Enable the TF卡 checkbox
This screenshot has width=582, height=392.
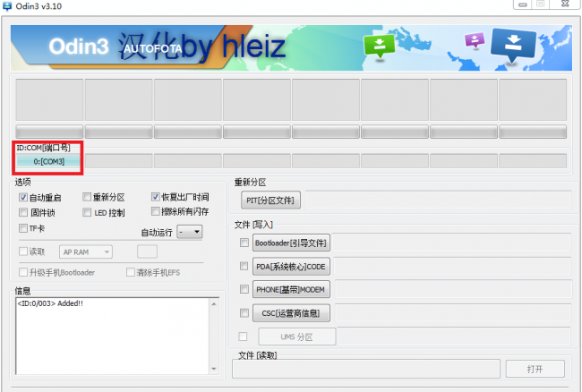point(23,228)
